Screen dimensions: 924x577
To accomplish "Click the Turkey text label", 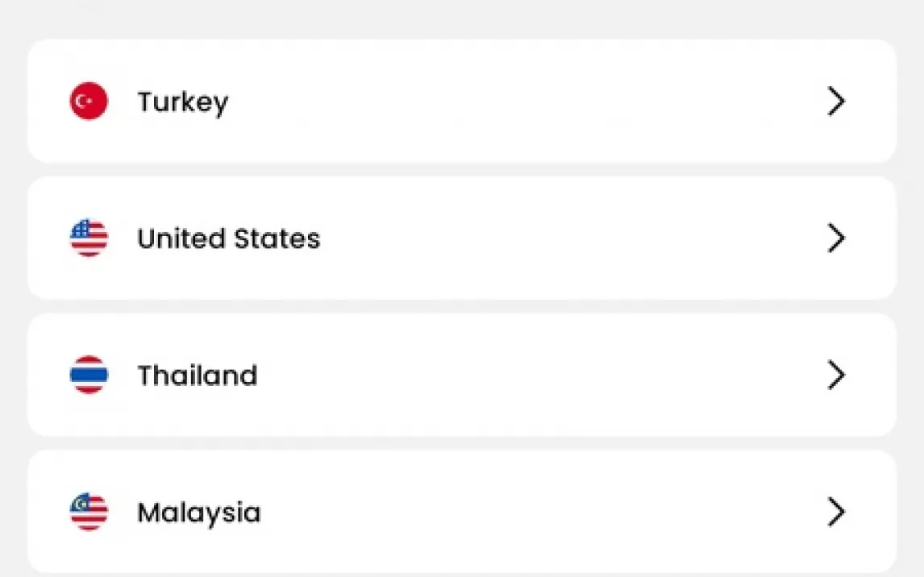I will (x=182, y=102).
